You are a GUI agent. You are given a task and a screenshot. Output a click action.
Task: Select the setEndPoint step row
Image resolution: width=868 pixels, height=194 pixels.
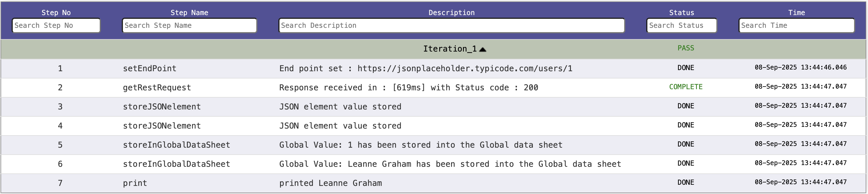149,68
